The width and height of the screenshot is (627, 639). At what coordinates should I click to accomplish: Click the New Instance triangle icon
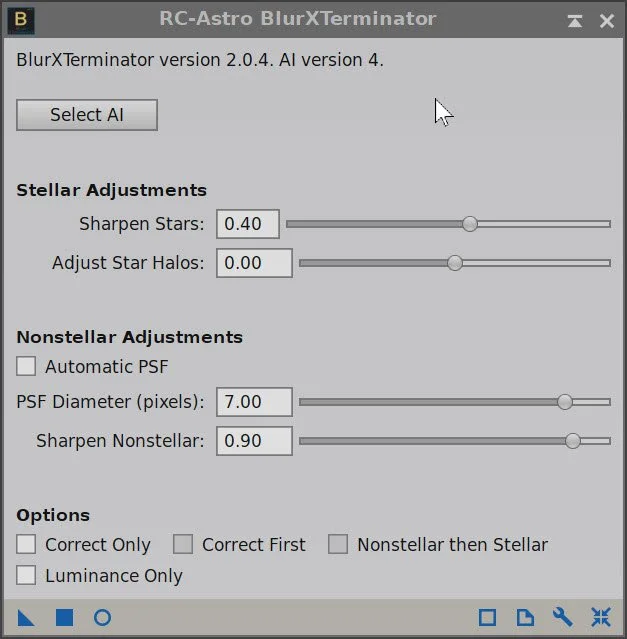pyautogui.click(x=26, y=618)
